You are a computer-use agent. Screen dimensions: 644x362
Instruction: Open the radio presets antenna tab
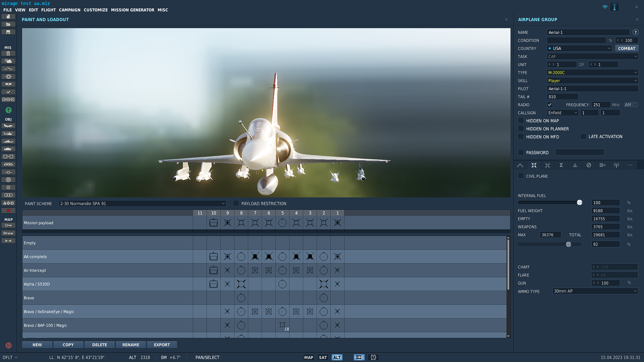(x=616, y=165)
